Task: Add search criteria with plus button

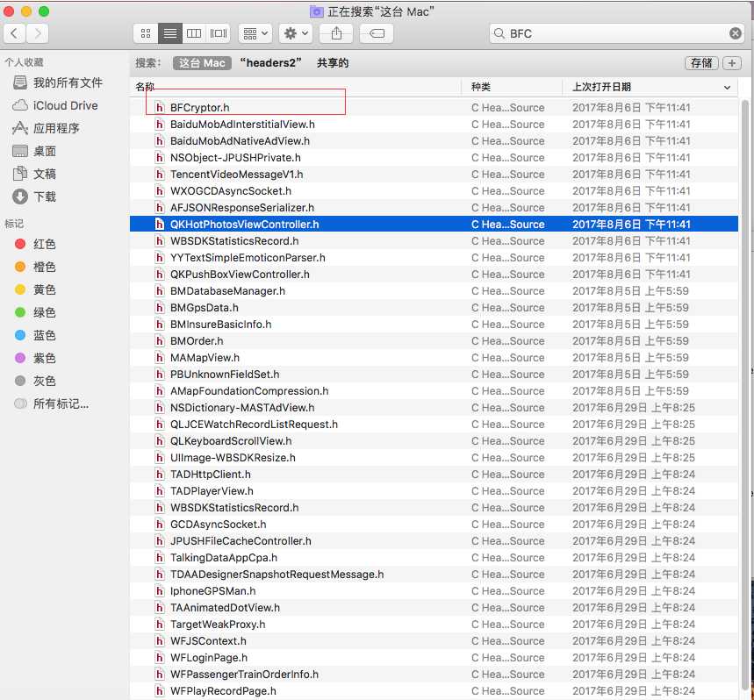Action: tap(731, 63)
